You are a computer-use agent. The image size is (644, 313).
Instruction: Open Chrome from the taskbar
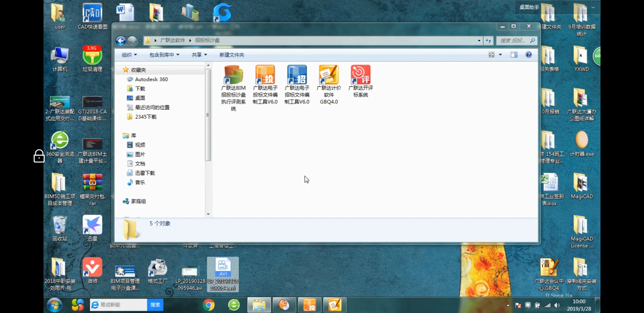209,305
